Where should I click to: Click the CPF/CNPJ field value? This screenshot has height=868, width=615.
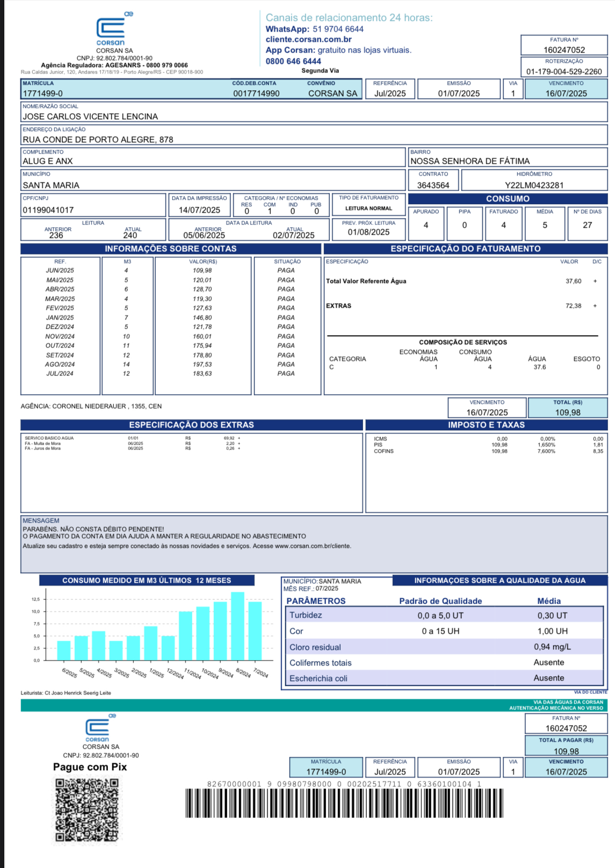tap(48, 210)
